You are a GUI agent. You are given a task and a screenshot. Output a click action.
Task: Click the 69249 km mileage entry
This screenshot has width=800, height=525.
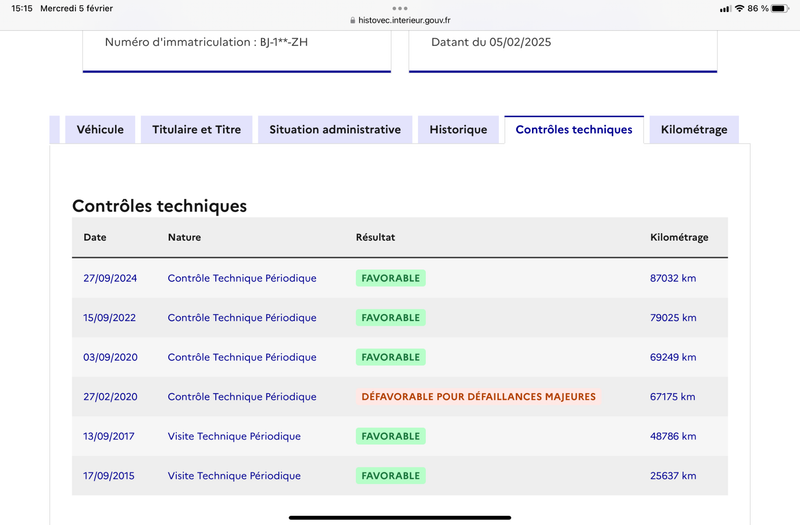point(673,357)
